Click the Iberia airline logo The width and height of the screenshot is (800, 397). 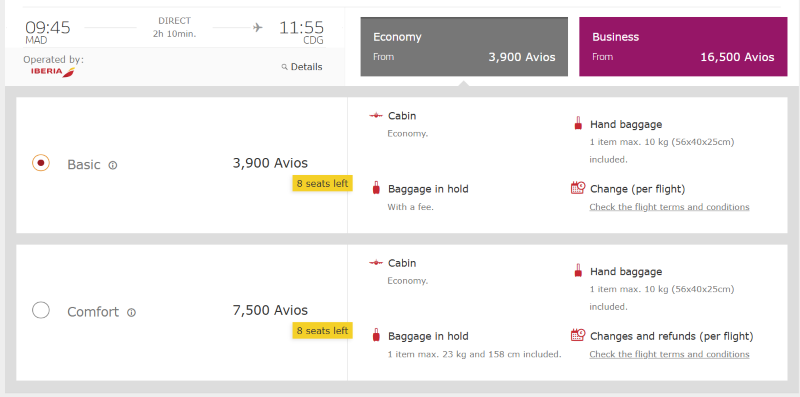tap(53, 72)
